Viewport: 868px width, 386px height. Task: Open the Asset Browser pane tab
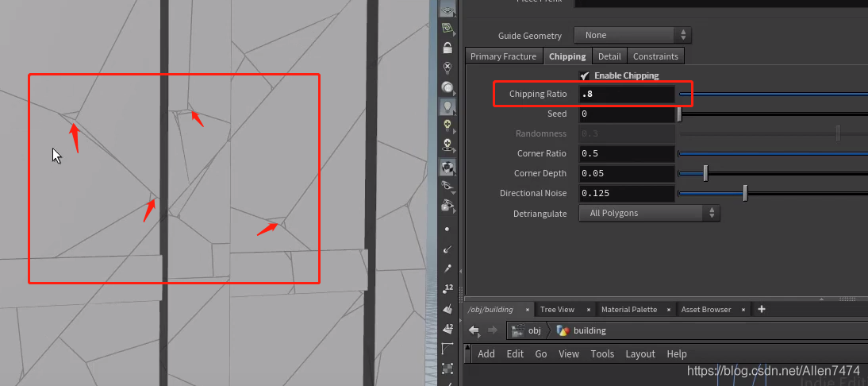705,310
